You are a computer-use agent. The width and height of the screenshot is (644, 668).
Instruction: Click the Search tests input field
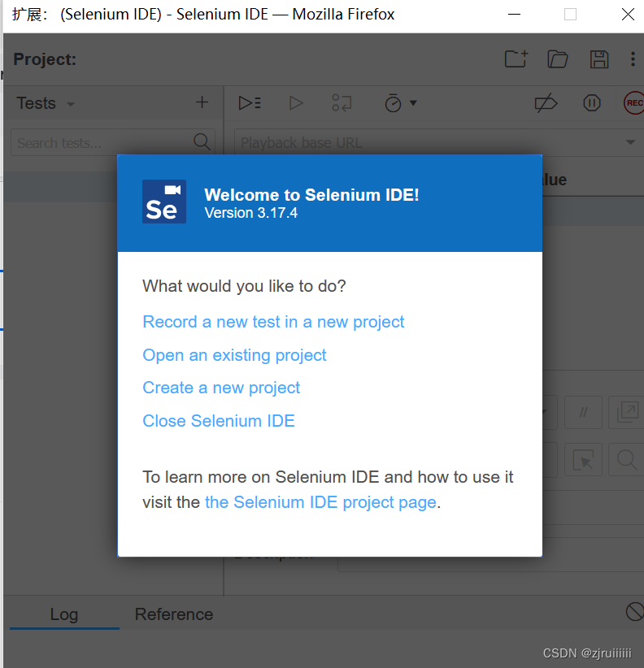pyautogui.click(x=112, y=142)
